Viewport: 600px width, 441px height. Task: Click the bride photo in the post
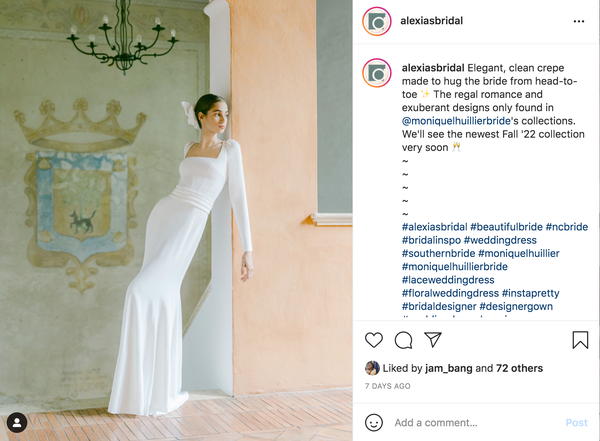[x=176, y=220]
